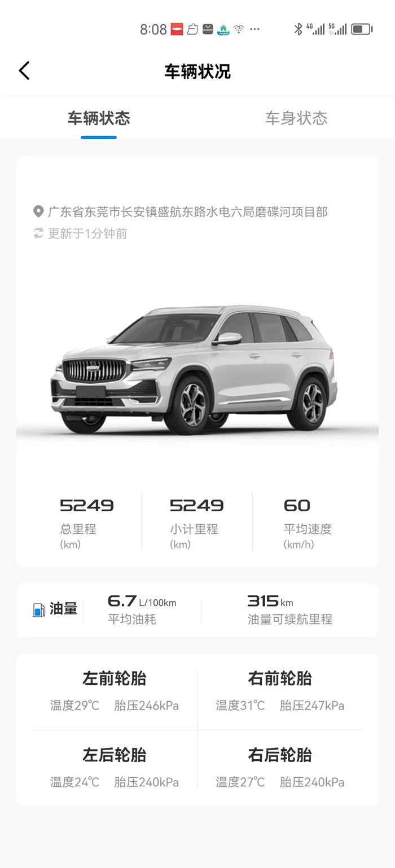395x868 pixels.
Task: Select the 左前轮胎 tire info
Action: [x=115, y=692]
